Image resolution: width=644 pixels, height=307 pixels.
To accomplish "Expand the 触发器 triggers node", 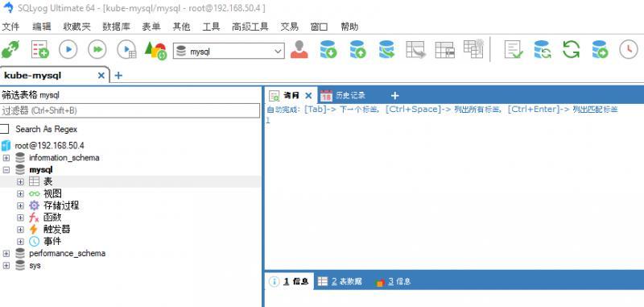I will 21,230.
